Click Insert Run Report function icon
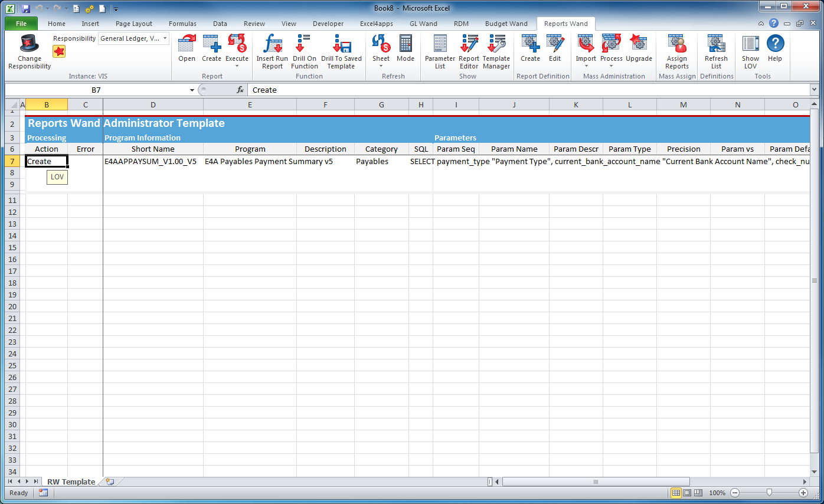The width and height of the screenshot is (824, 504). tap(272, 52)
